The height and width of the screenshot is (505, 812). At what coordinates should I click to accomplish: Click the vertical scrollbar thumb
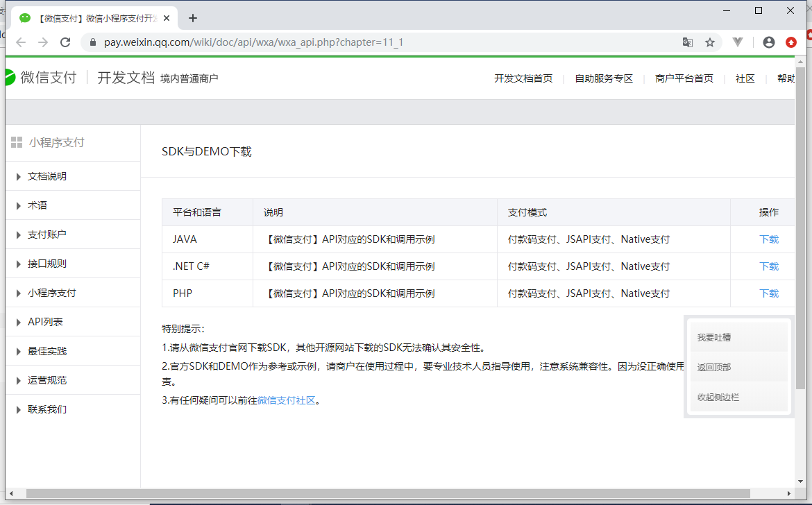(801, 228)
